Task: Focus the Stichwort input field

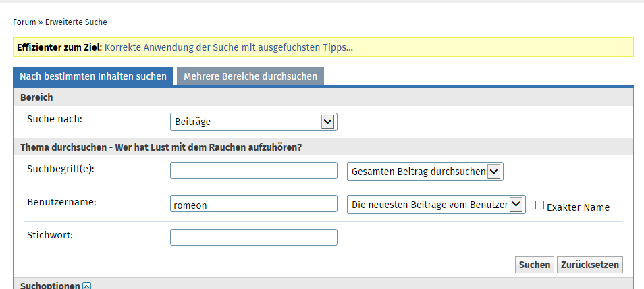Action: 253,238
